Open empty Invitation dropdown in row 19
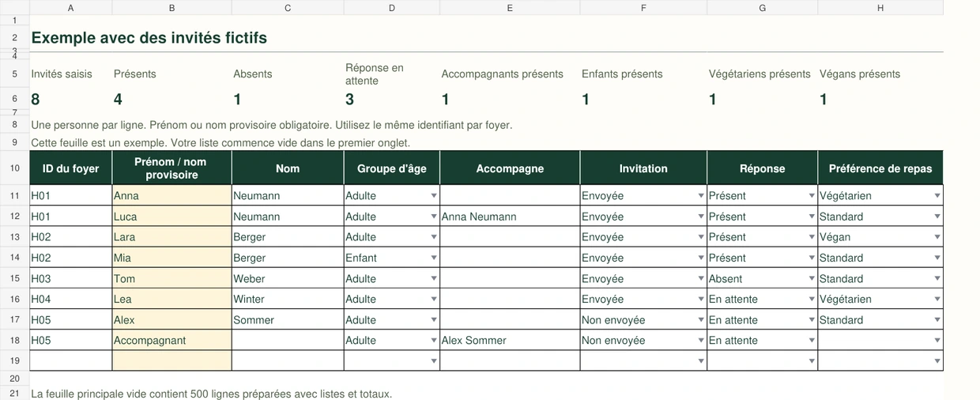 click(x=701, y=361)
